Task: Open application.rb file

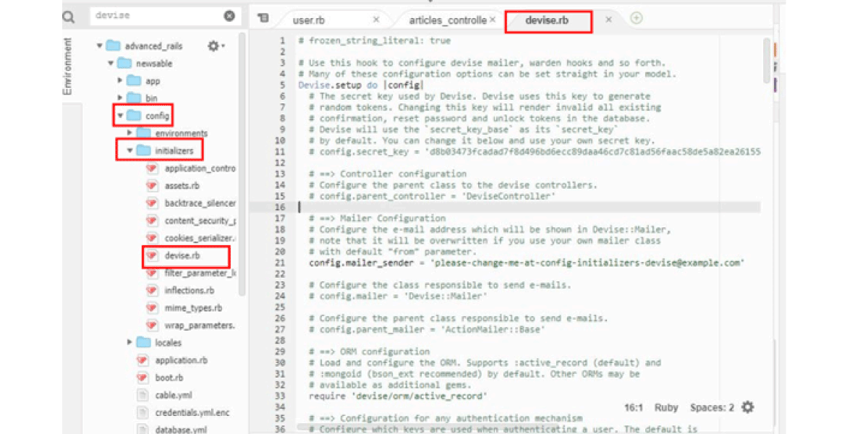Action: click(x=182, y=360)
